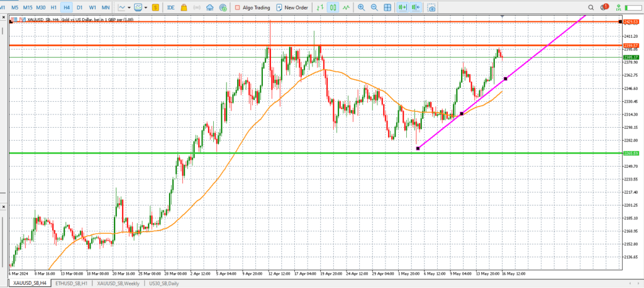Zoom out of the chart
The width and height of the screenshot is (644, 288).
(x=374, y=8)
